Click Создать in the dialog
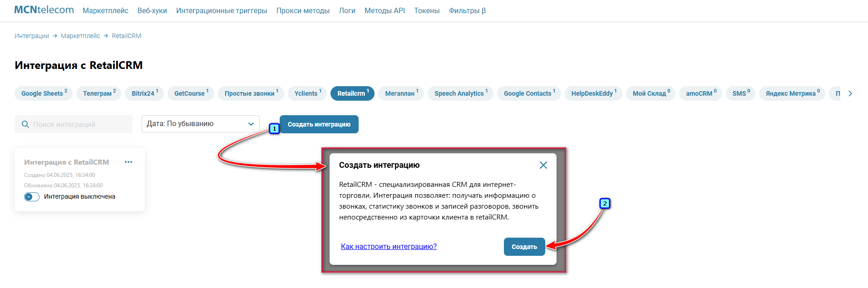This screenshot has width=868, height=288. click(524, 247)
